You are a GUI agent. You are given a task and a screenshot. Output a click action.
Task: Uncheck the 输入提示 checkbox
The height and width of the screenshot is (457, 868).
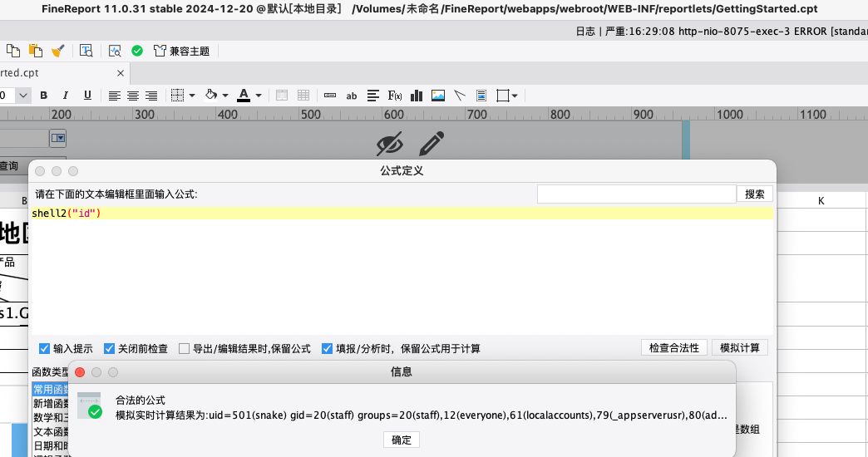[x=44, y=348]
